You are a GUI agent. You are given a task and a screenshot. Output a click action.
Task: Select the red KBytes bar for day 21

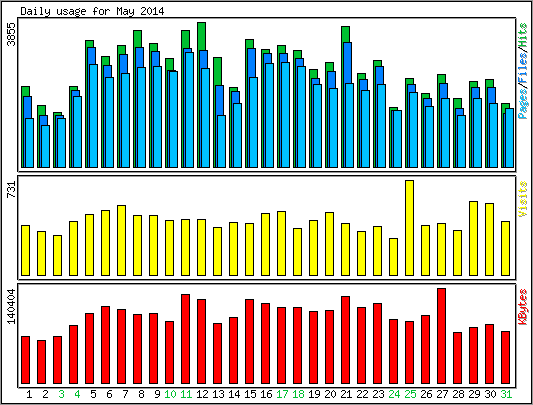(x=345, y=340)
